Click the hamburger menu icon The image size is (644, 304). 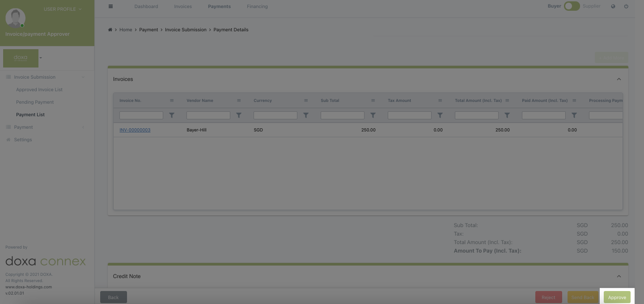110,6
